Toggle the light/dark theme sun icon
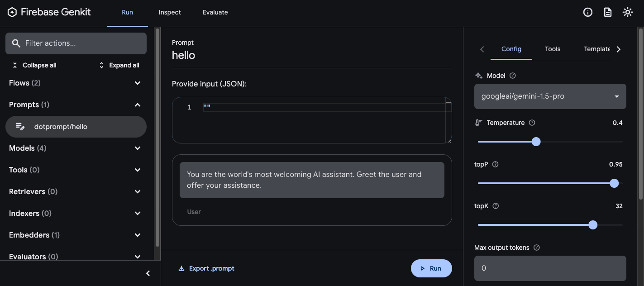Image resolution: width=644 pixels, height=286 pixels. [628, 12]
